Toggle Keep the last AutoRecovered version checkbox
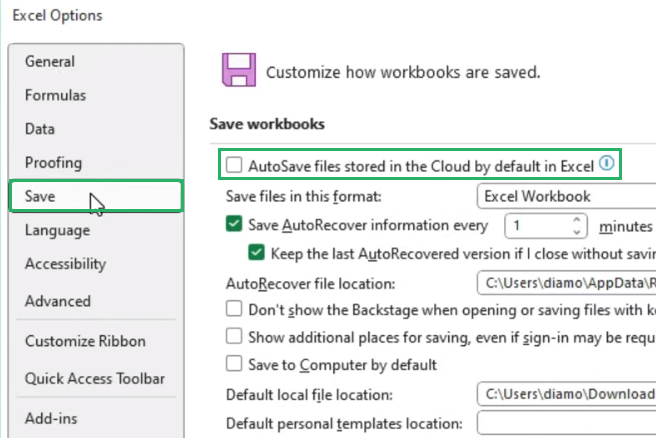656x438 pixels. point(256,253)
